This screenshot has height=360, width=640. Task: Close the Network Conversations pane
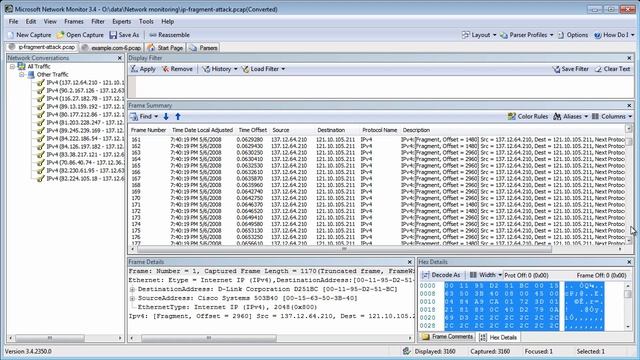pos(120,58)
